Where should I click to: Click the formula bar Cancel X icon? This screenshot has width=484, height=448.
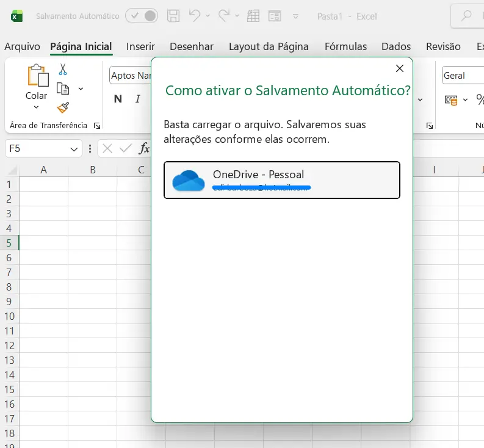click(107, 148)
